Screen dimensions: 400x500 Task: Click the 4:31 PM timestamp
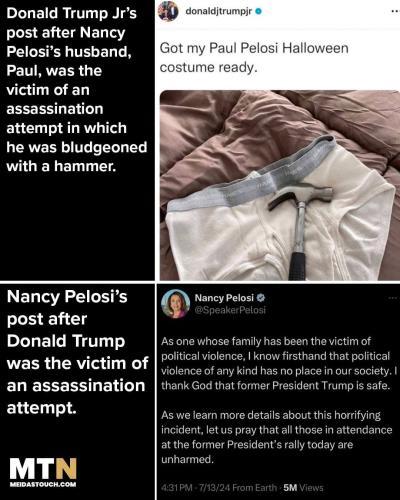[x=177, y=488]
